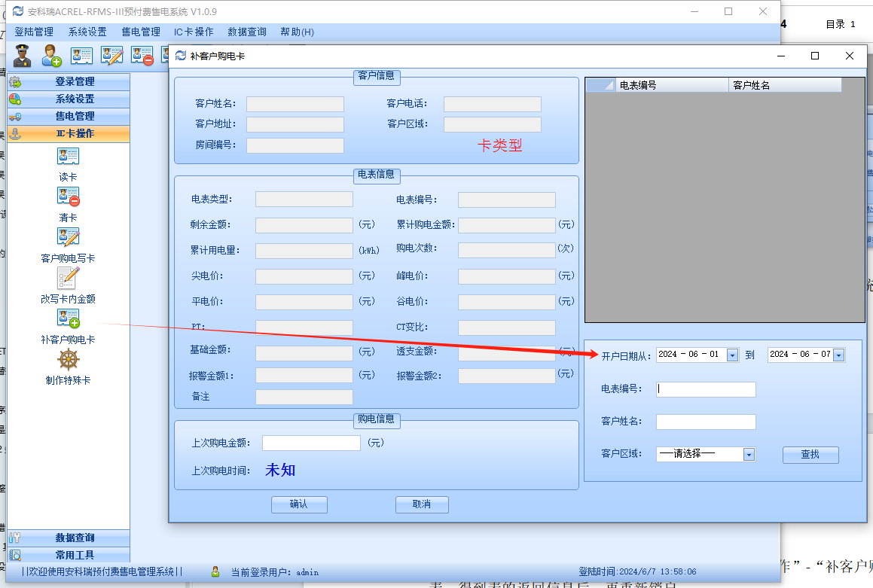Open the end date dropdown calendar
This screenshot has height=588, width=873.
(x=838, y=355)
